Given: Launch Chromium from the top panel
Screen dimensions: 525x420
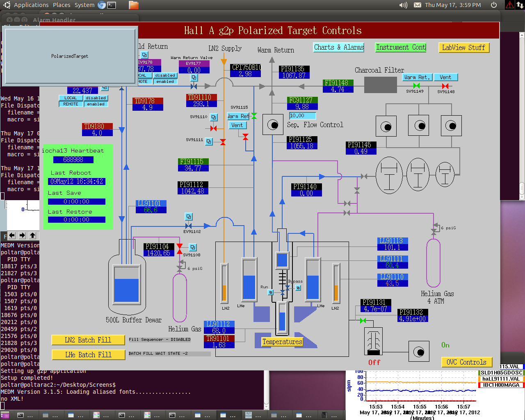Looking at the screenshot, I should 102,5.
